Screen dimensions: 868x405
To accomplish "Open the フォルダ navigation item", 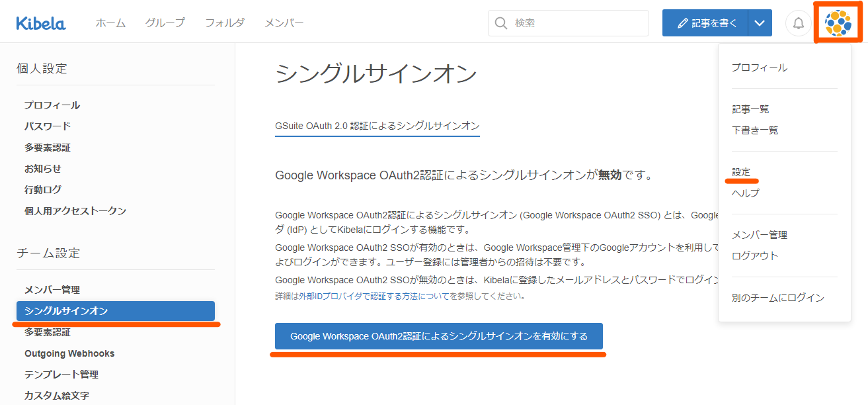I will coord(225,23).
